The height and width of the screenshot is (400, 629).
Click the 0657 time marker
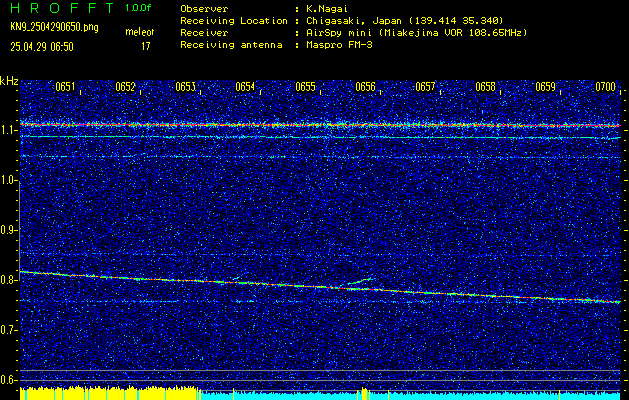pyautogui.click(x=425, y=87)
